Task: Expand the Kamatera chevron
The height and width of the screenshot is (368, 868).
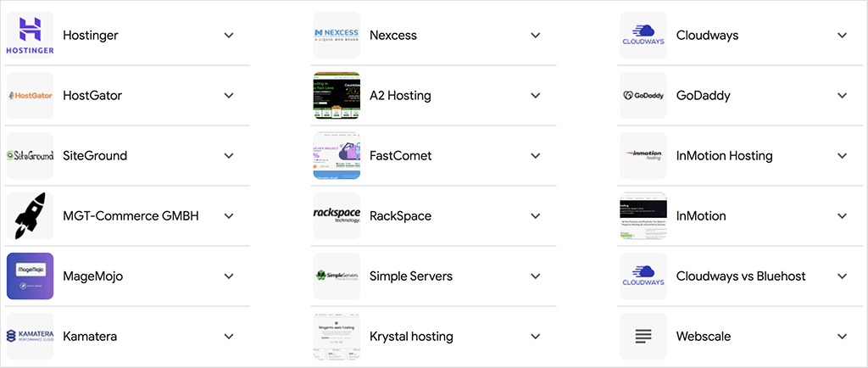Action: click(229, 336)
